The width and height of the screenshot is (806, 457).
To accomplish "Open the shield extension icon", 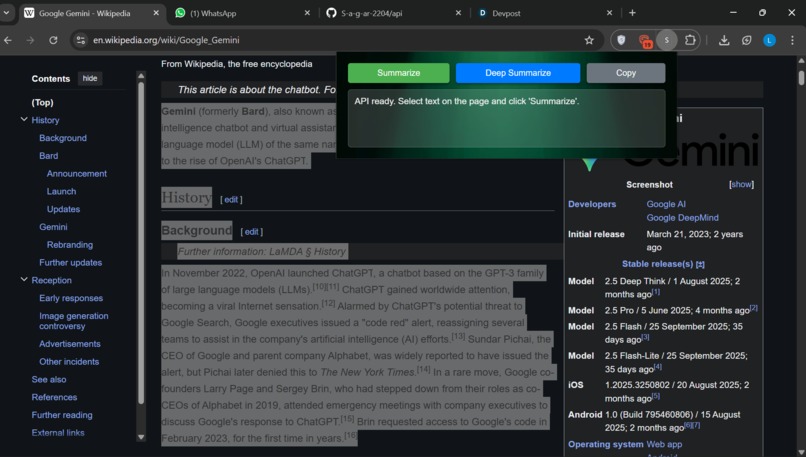I will (621, 40).
